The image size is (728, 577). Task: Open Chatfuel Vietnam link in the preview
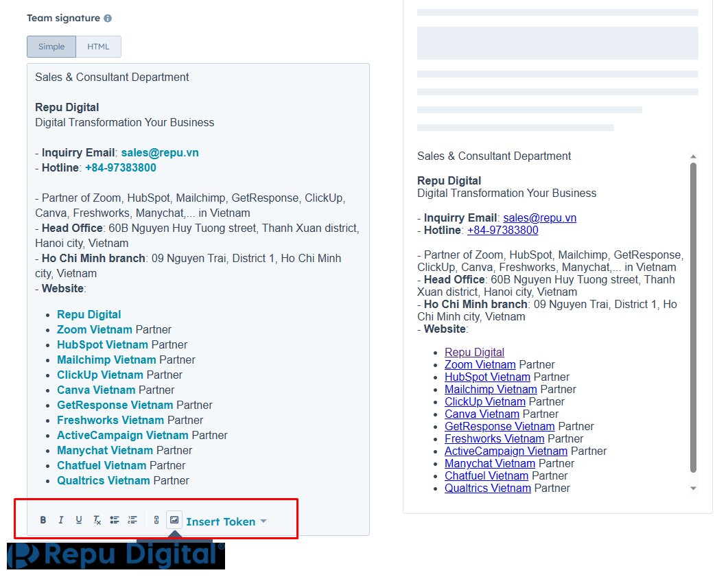point(486,476)
